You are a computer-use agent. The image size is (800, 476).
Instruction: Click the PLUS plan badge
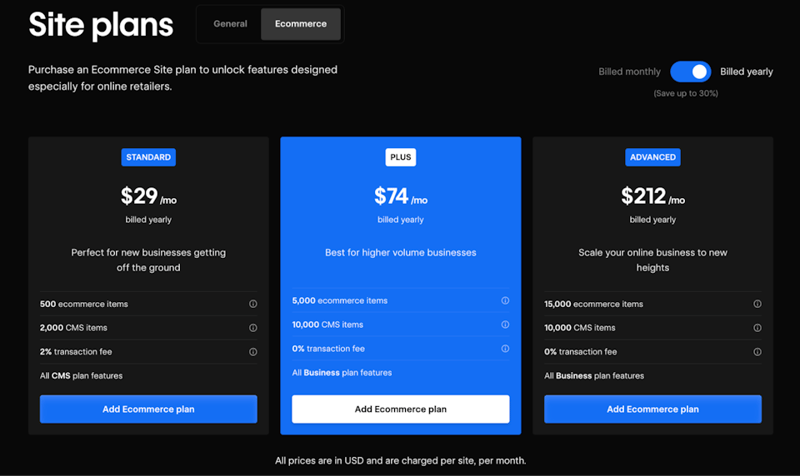coord(401,157)
